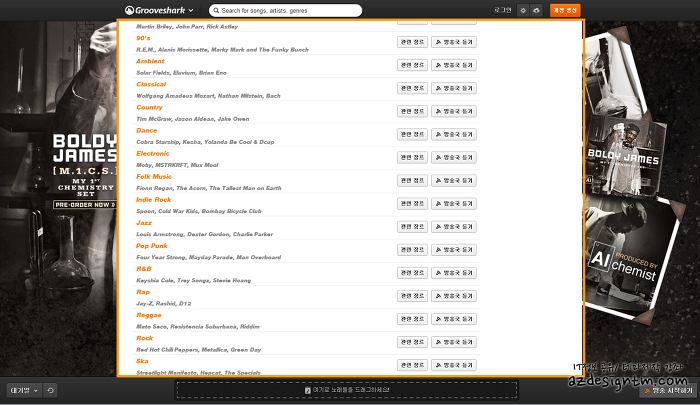Listen to the Dance station
The width and height of the screenshot is (700, 405).
454,134
